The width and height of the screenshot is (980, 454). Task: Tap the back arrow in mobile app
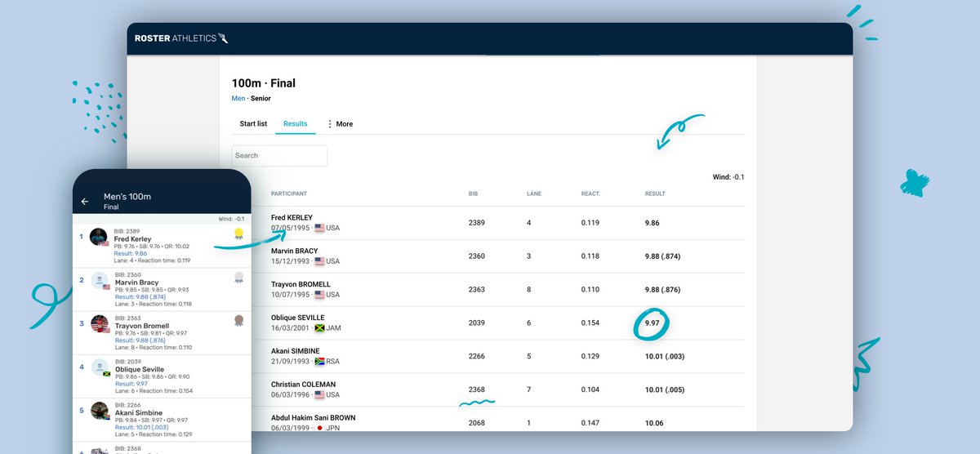pos(85,202)
